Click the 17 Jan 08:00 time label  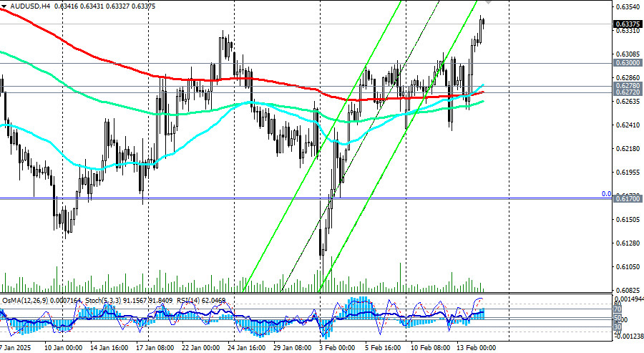[156, 348]
